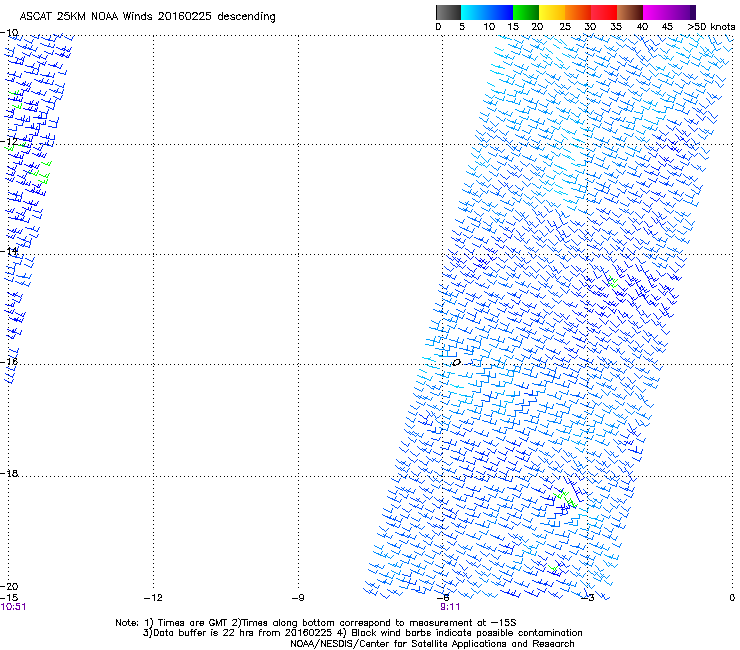Click the word 'descending' in the title
The image size is (740, 650).
[x=246, y=17]
